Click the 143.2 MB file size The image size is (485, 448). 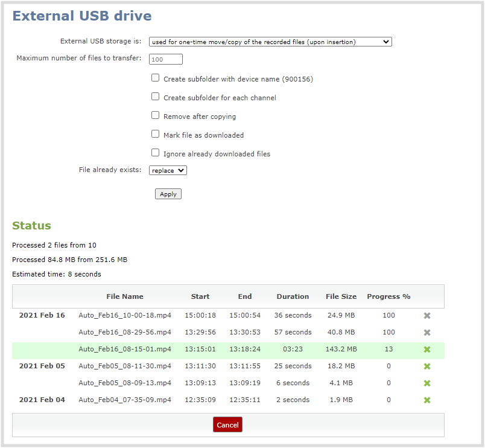pos(341,349)
